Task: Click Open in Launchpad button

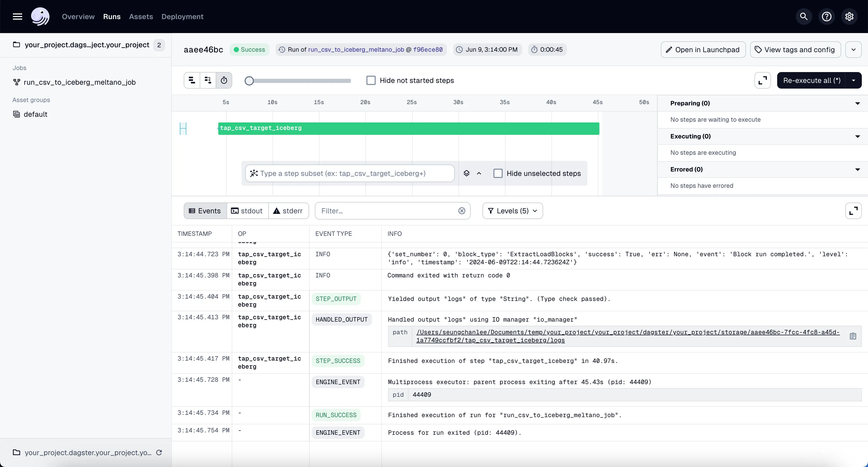Action: point(703,50)
